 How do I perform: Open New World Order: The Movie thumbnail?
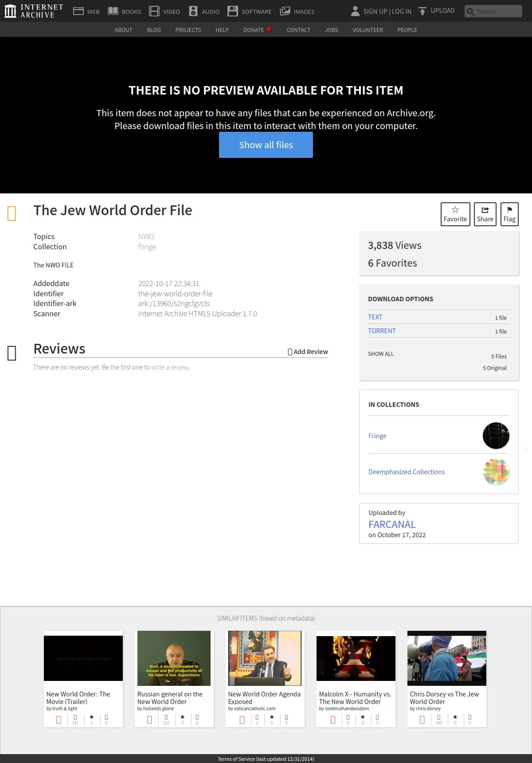(83, 658)
